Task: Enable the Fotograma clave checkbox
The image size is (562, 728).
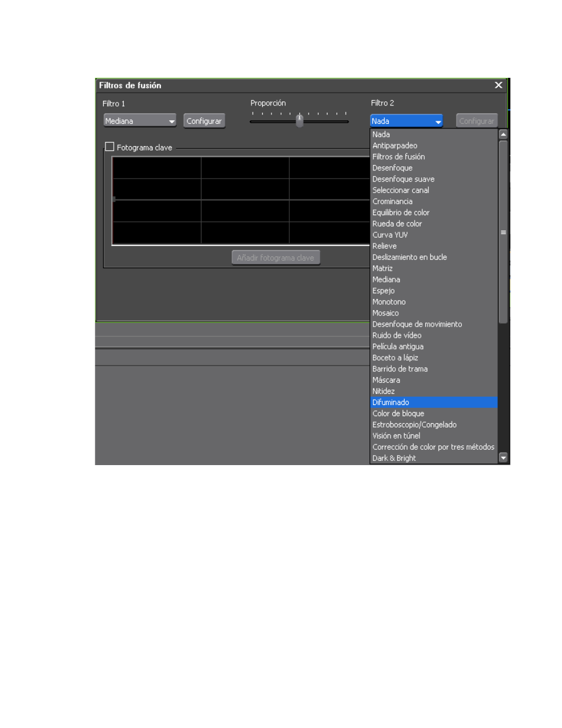Action: click(110, 147)
